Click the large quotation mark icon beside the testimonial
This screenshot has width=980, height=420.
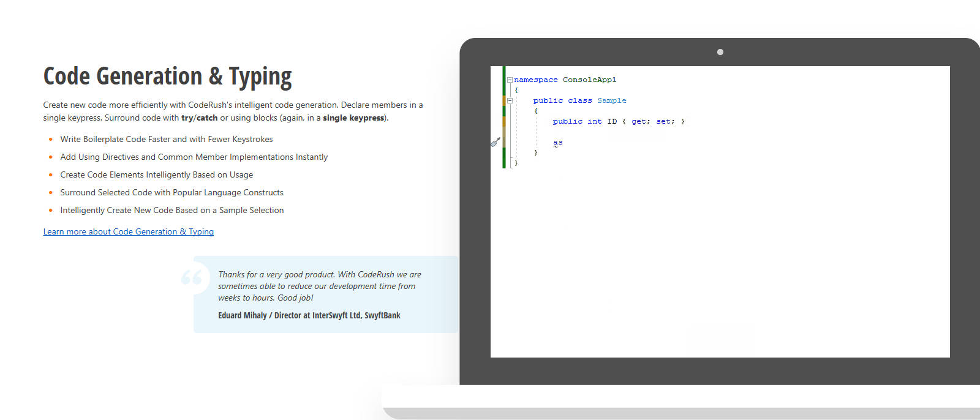(x=192, y=277)
